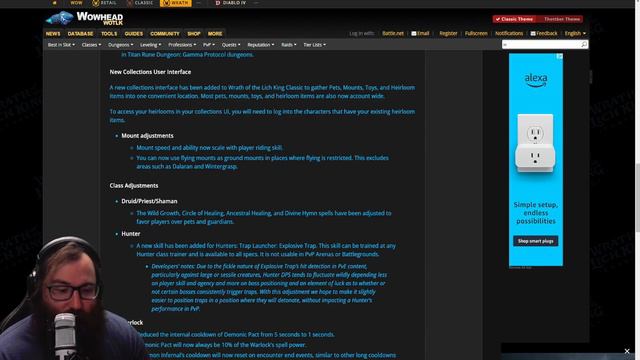Open the Community menu
This screenshot has width=640, height=360.
165,34
